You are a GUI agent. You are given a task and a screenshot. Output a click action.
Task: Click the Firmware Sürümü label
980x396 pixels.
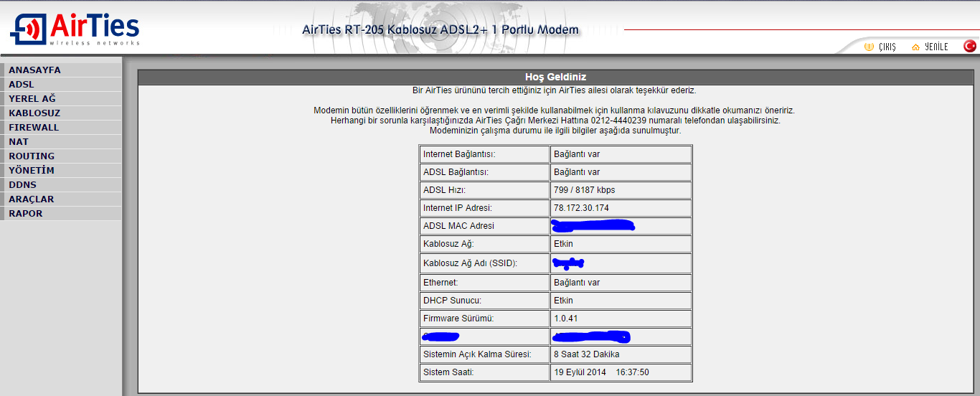458,319
